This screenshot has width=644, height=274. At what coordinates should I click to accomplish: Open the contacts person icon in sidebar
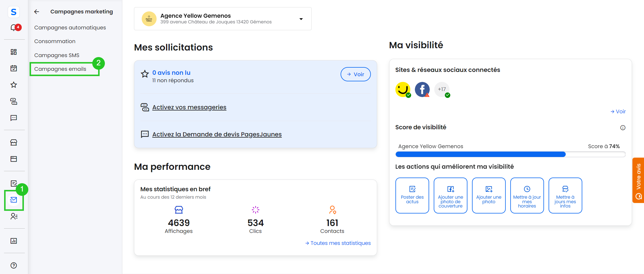coord(14,216)
